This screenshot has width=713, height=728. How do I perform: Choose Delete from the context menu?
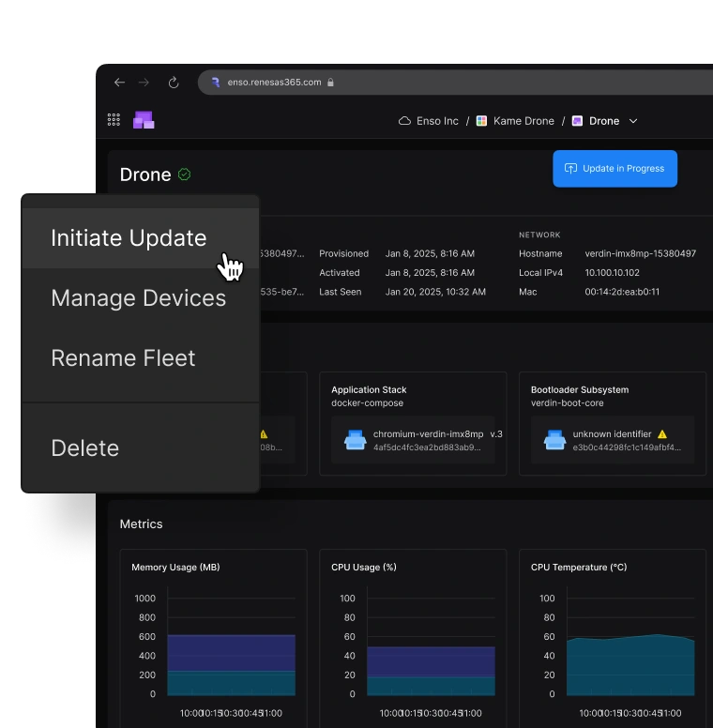(84, 448)
